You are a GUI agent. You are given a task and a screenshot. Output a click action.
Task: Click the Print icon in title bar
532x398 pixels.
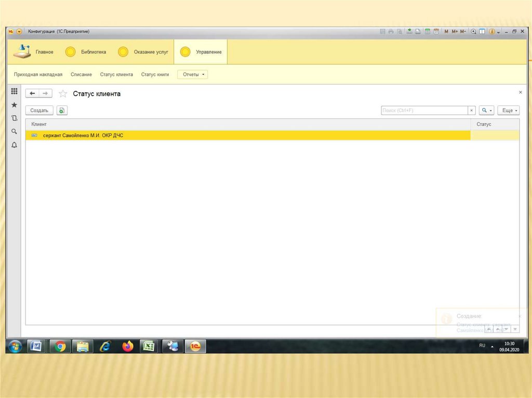coord(391,32)
